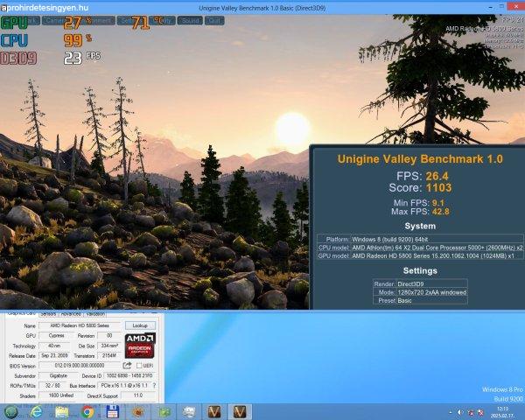525x420 pixels.
Task: Switch to Advanced tab in GPU-Z
Action: click(x=71, y=314)
